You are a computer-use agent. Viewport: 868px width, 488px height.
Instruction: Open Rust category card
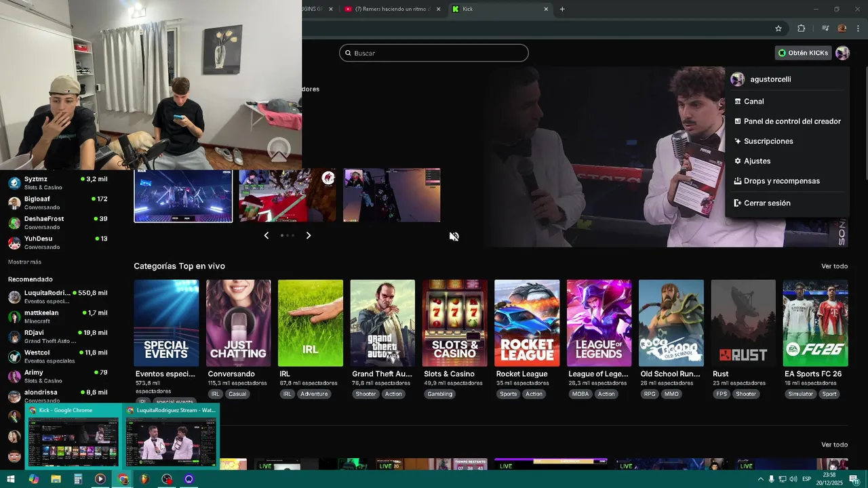[x=743, y=323]
